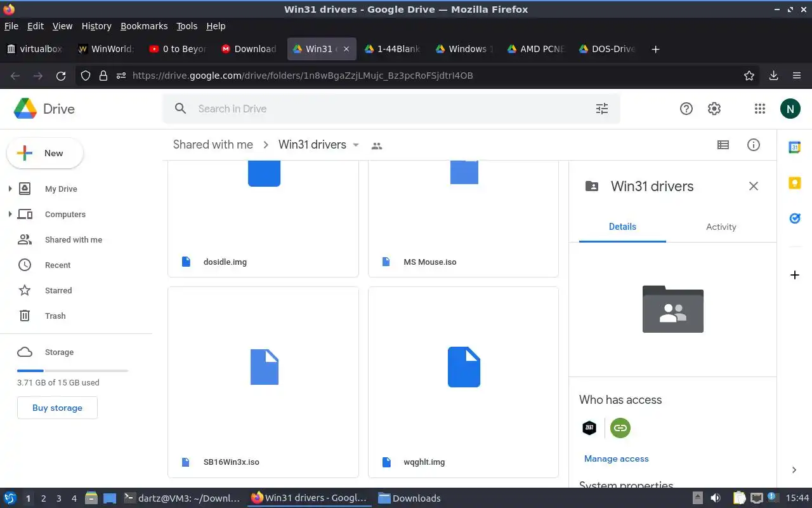Open search options filter icon
The image size is (812, 508).
(602, 109)
